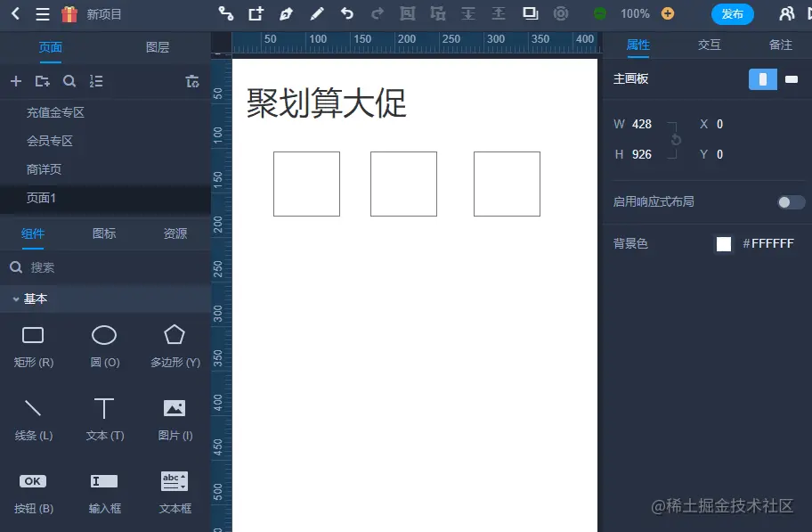Open the page search icon in left panel

click(x=69, y=81)
